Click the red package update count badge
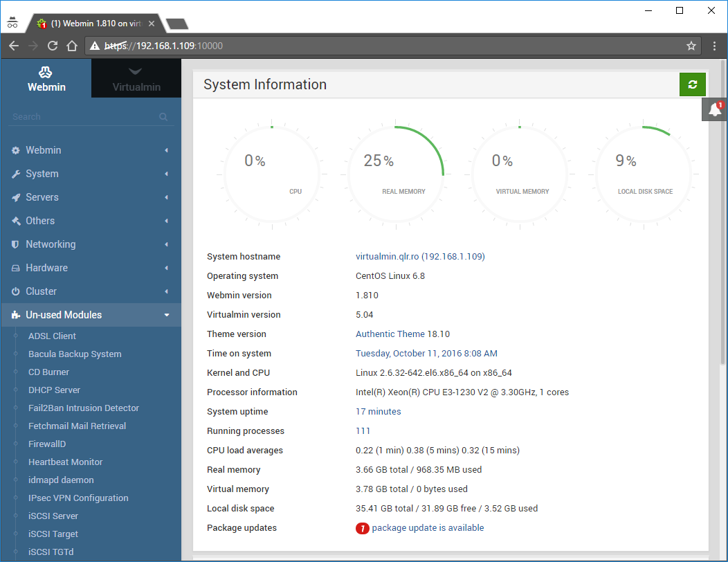This screenshot has height=562, width=728. pyautogui.click(x=362, y=528)
